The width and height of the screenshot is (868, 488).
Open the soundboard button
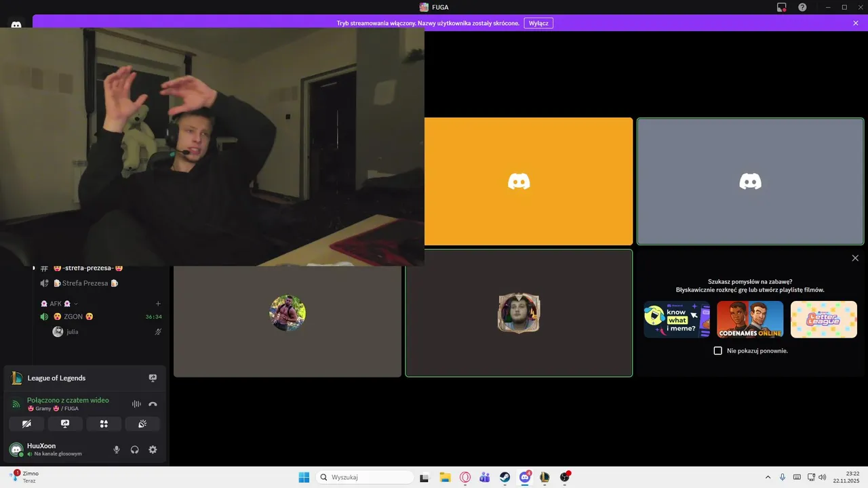pos(142,424)
